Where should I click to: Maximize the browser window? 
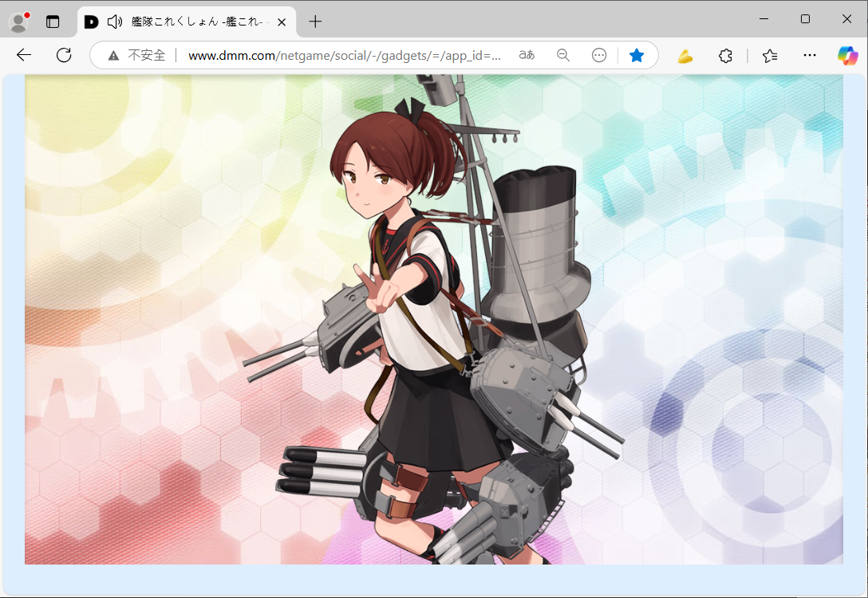(806, 19)
